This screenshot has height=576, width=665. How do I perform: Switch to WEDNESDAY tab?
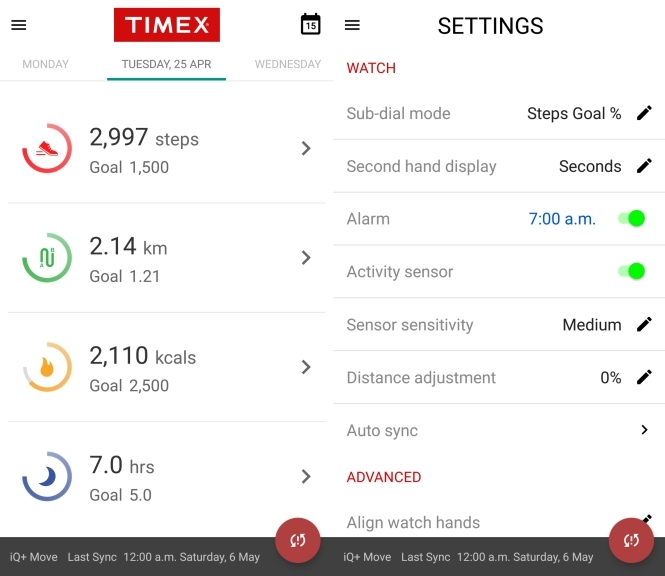288,64
